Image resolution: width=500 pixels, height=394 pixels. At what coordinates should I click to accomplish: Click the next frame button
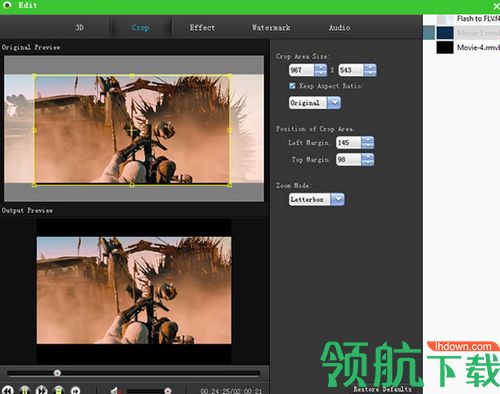pos(76,390)
